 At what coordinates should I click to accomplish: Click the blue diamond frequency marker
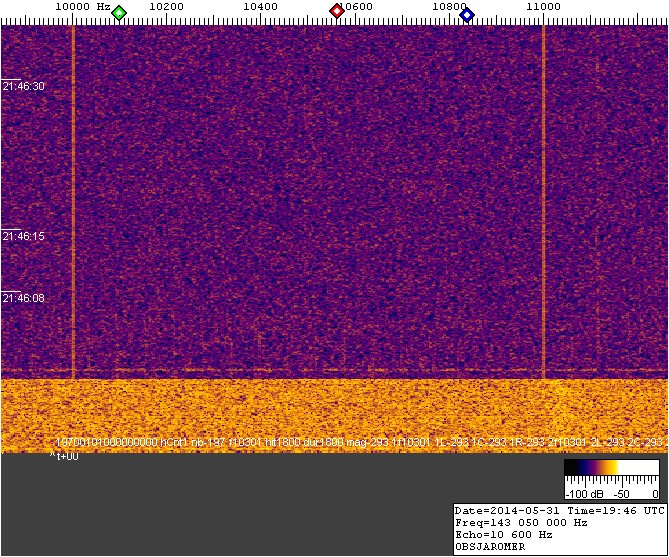[x=466, y=13]
